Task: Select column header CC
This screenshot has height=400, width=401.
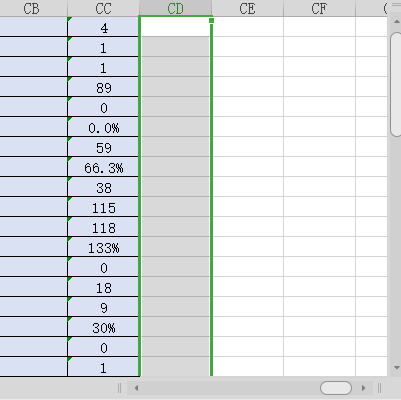Action: coord(103,8)
